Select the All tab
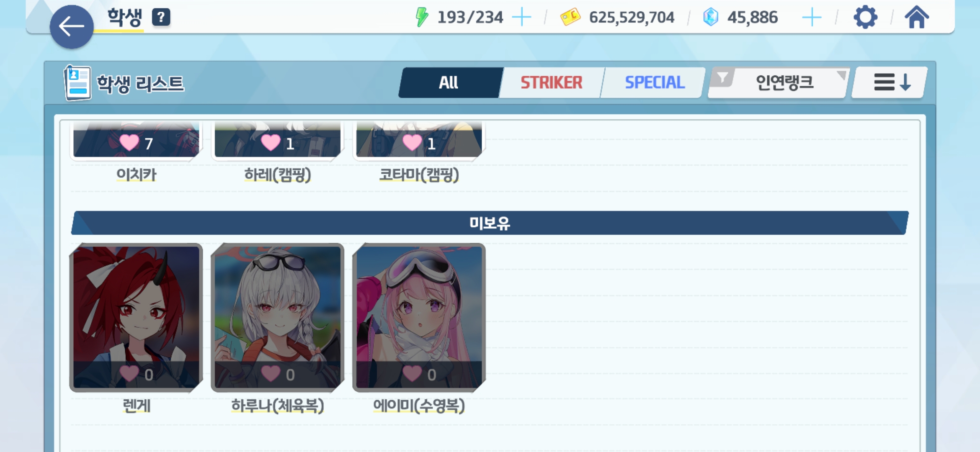Screen dimensions: 980x452 449,82
